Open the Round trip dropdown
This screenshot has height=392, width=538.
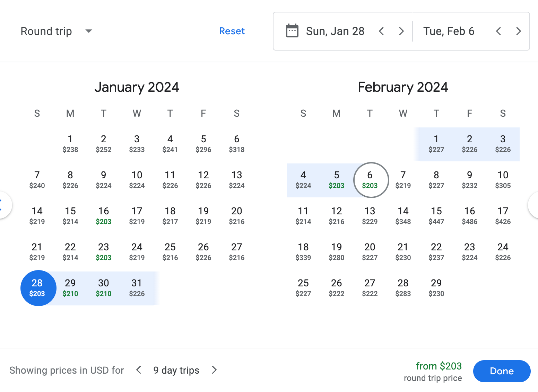[x=57, y=31]
